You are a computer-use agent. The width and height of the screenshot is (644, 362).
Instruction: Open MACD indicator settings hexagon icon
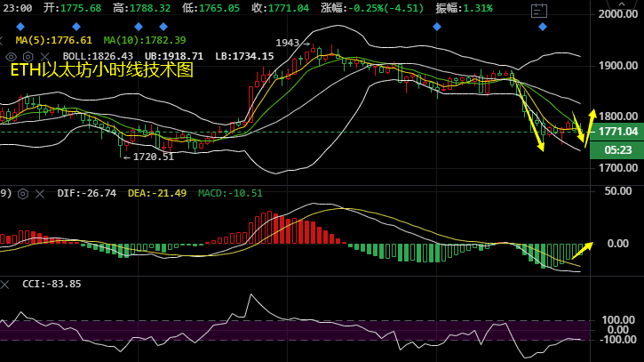pos(24,193)
